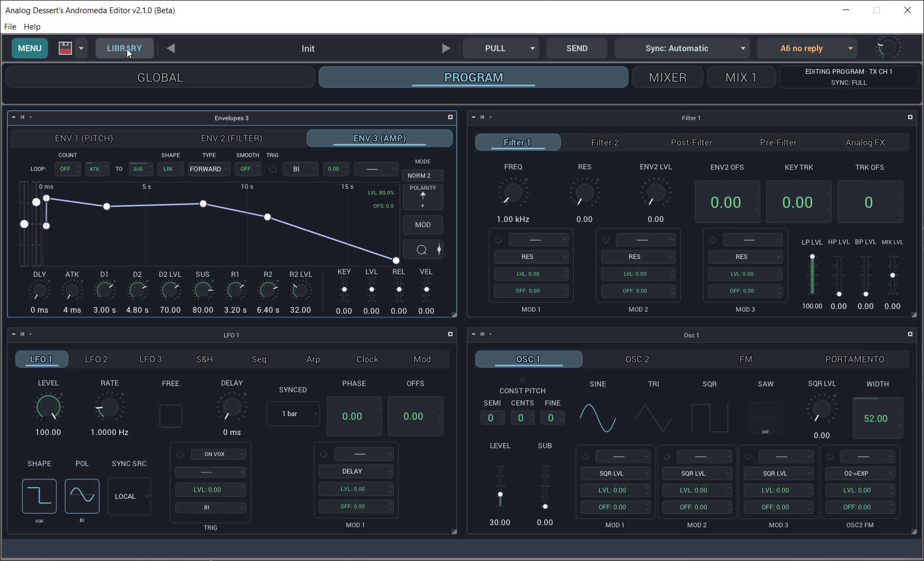Go to next preset with right arrow
This screenshot has width=924, height=561.
[x=446, y=48]
